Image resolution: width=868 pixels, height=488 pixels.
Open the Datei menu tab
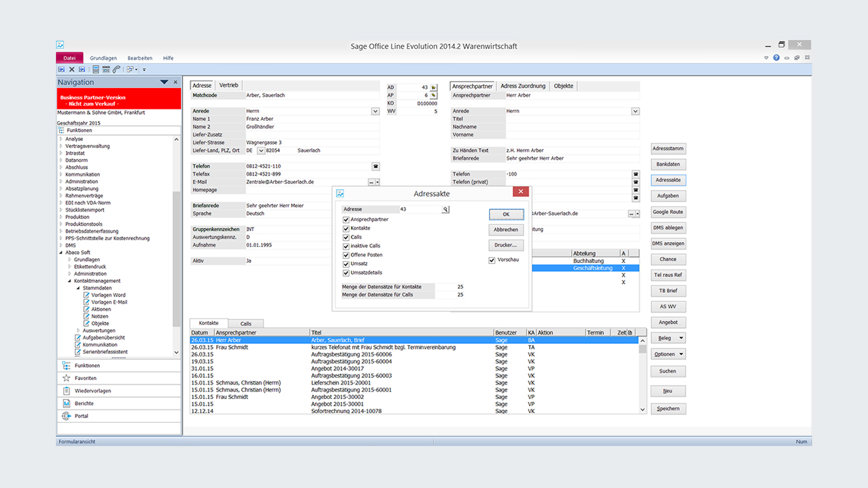click(69, 58)
